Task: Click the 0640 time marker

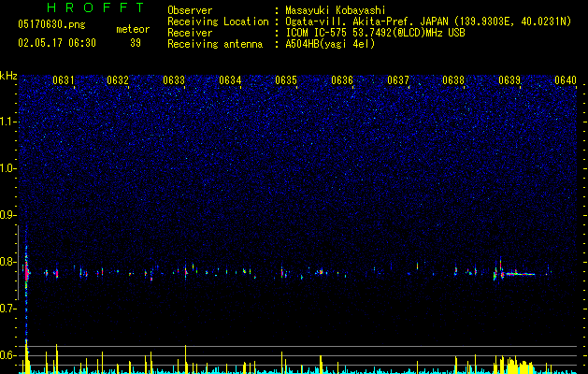Action: pyautogui.click(x=566, y=79)
